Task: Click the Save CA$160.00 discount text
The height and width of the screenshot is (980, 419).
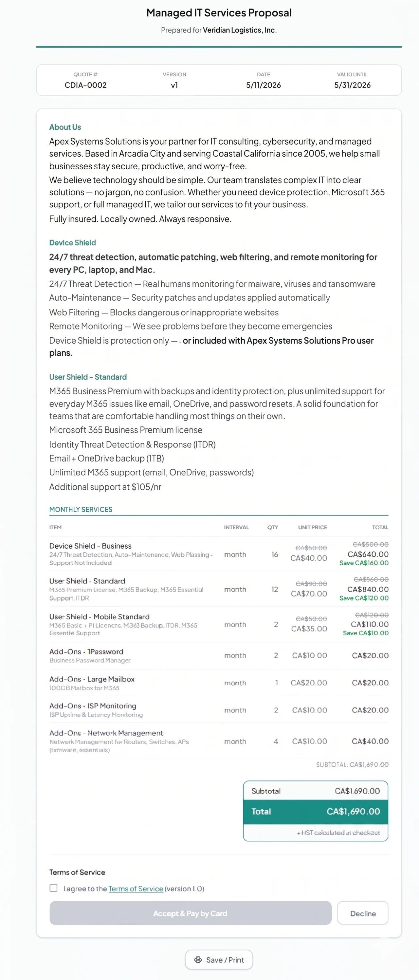Action: pyautogui.click(x=364, y=563)
